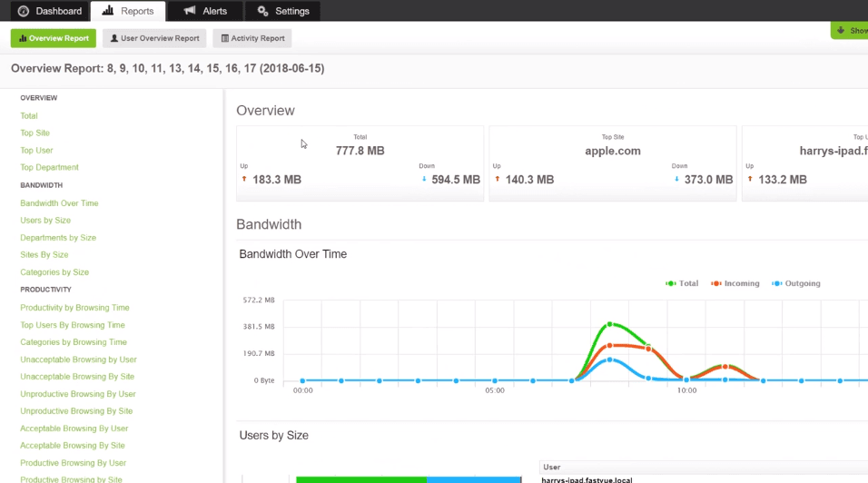
Task: Jump to Users by Size link
Action: tap(45, 221)
